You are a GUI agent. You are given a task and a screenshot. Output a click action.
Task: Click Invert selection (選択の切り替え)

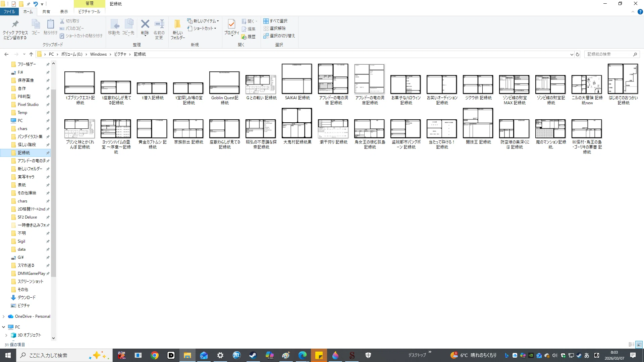pos(279,36)
